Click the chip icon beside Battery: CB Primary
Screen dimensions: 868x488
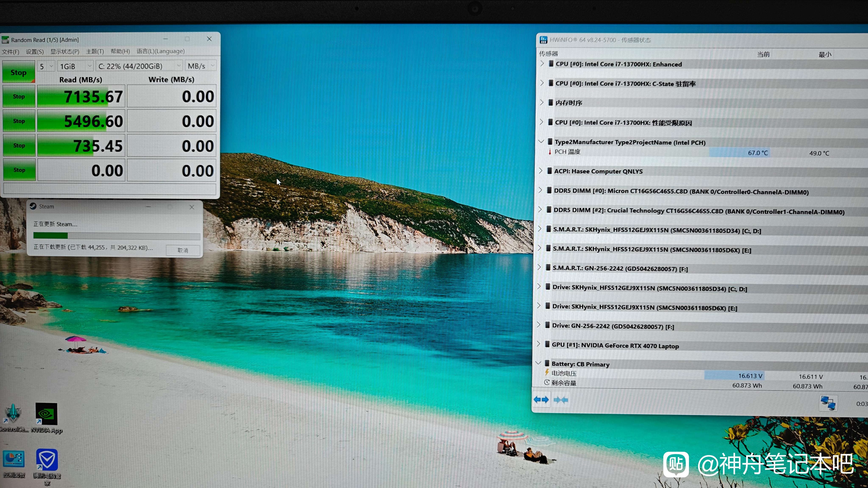(x=547, y=363)
